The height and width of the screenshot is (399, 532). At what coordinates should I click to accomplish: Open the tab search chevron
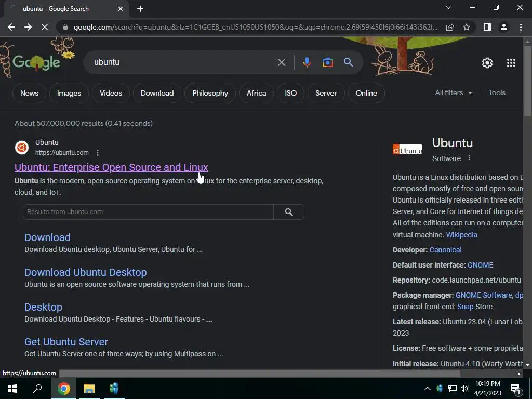click(x=448, y=7)
